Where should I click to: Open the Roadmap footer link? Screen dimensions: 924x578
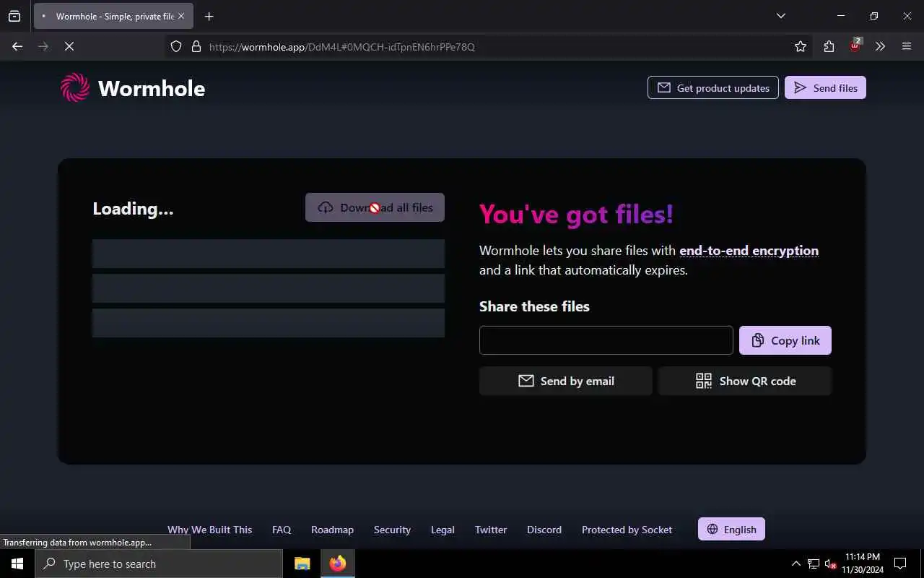point(332,530)
